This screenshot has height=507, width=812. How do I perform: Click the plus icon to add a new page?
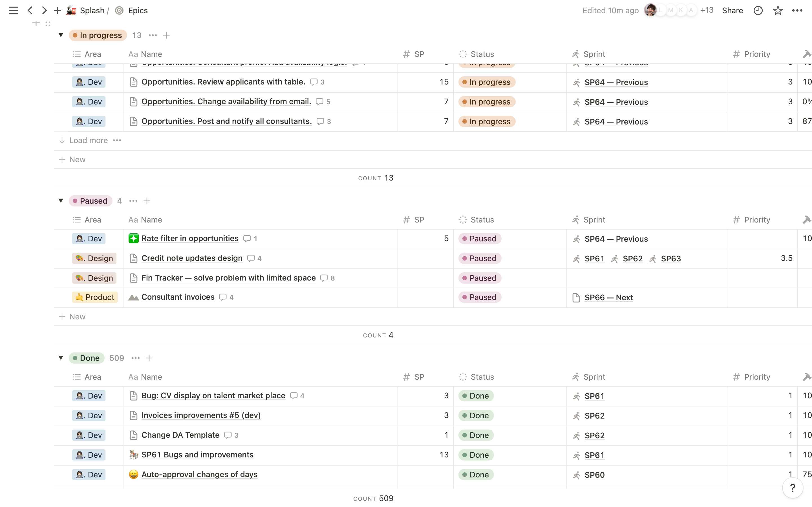click(x=58, y=10)
